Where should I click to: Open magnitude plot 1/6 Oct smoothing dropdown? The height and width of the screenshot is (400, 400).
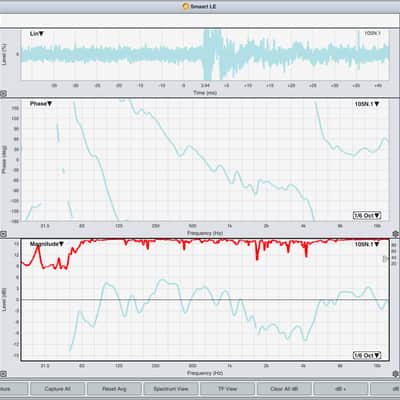(x=367, y=355)
